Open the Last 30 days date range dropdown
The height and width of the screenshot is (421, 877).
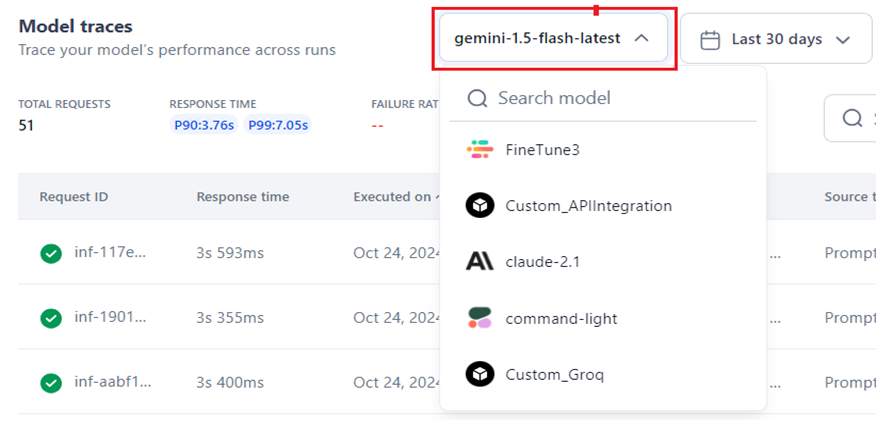click(776, 39)
